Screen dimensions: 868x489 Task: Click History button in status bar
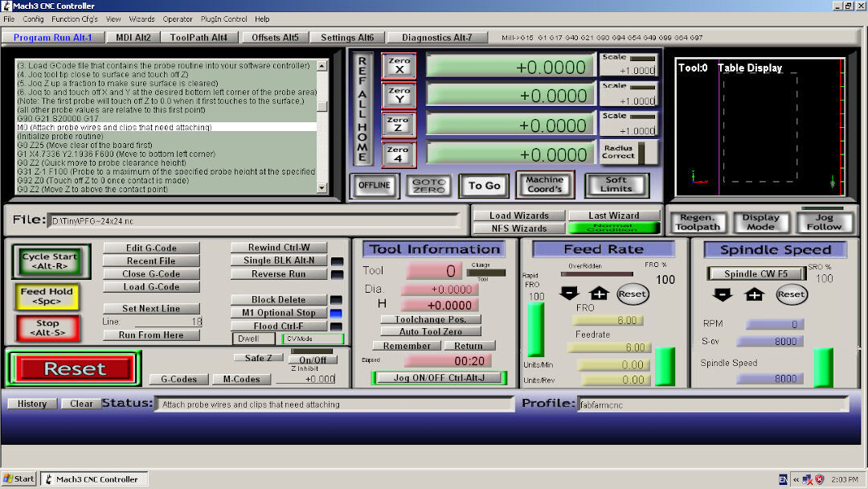click(32, 404)
